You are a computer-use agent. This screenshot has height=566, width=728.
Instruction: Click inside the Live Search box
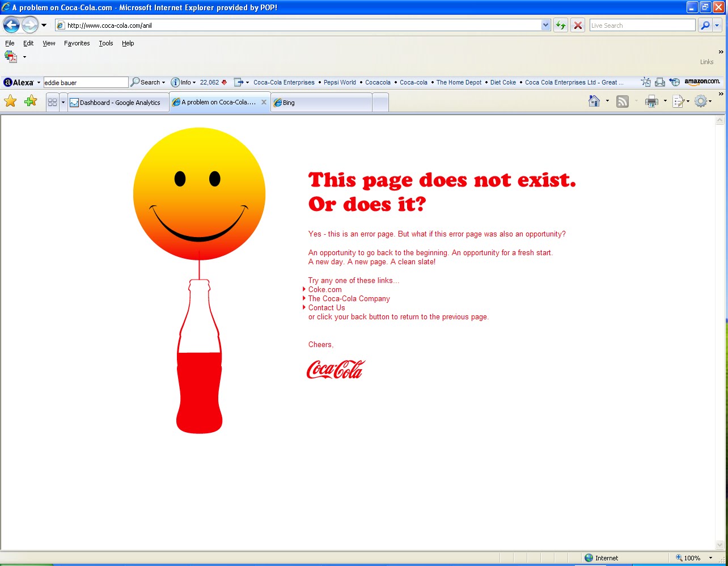641,25
